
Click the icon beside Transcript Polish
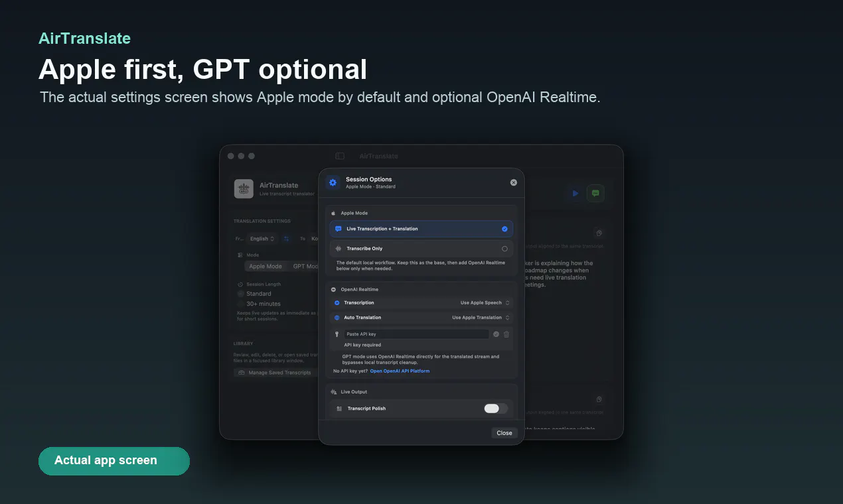tap(339, 409)
